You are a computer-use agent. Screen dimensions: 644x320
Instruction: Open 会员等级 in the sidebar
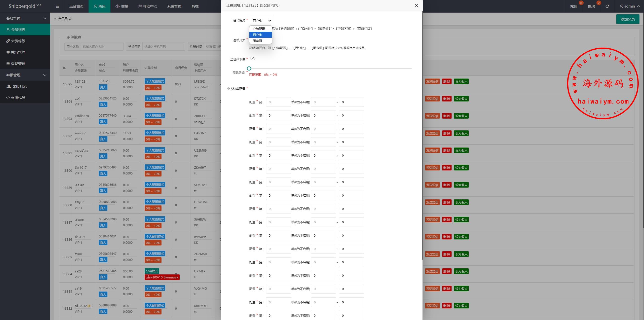pos(18,41)
